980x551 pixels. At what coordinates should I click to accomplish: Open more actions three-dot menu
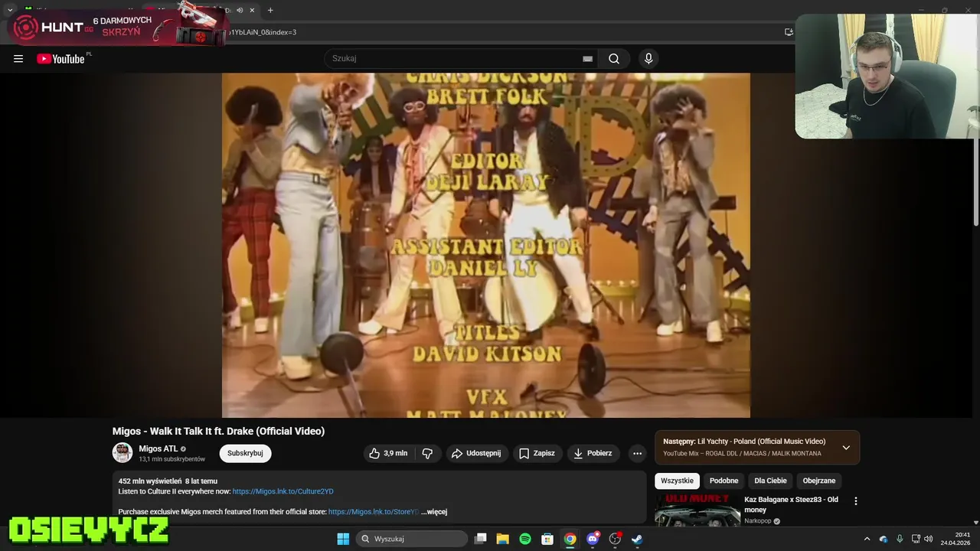point(637,453)
